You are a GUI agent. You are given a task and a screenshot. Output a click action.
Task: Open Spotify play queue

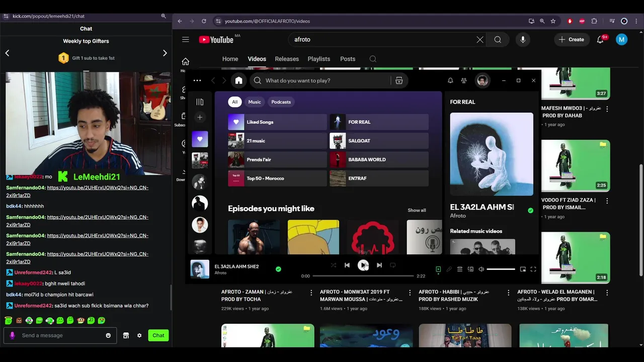point(460,269)
